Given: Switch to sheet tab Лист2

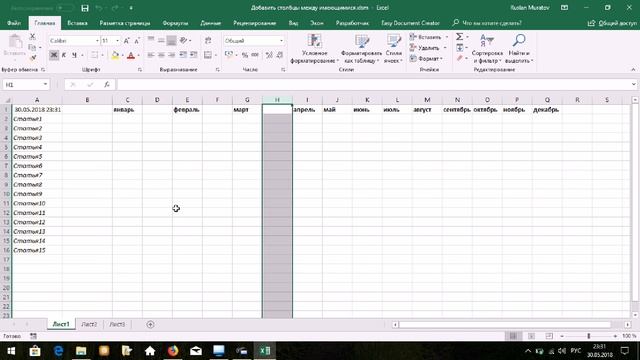Looking at the screenshot, I should (x=89, y=324).
